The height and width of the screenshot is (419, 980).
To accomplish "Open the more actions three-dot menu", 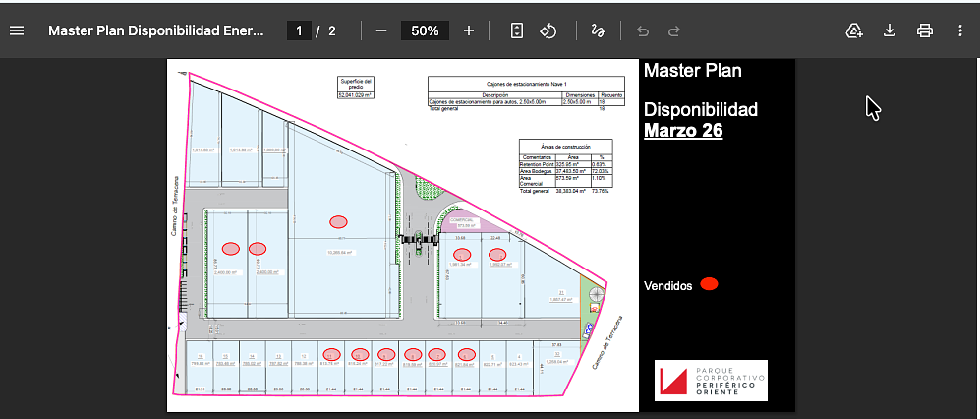I will [x=960, y=30].
